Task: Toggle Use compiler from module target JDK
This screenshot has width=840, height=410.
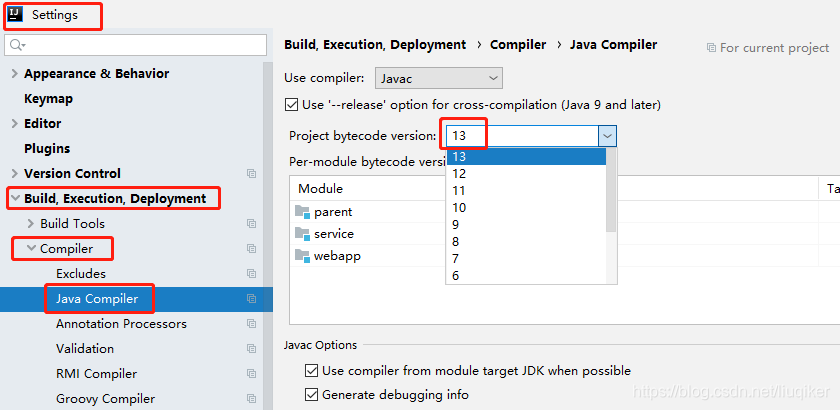Action: pyautogui.click(x=311, y=370)
